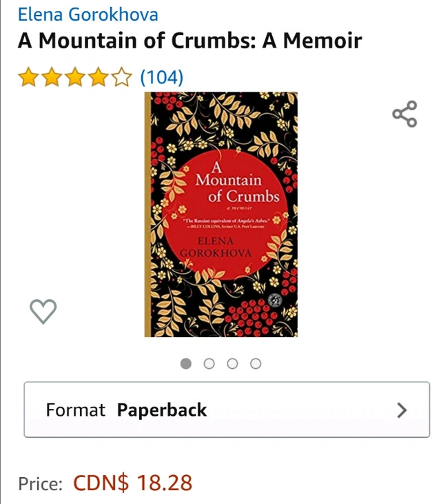This screenshot has height=504, width=441.
Task: Jump to the fourth image carousel dot
Action: pyautogui.click(x=256, y=363)
